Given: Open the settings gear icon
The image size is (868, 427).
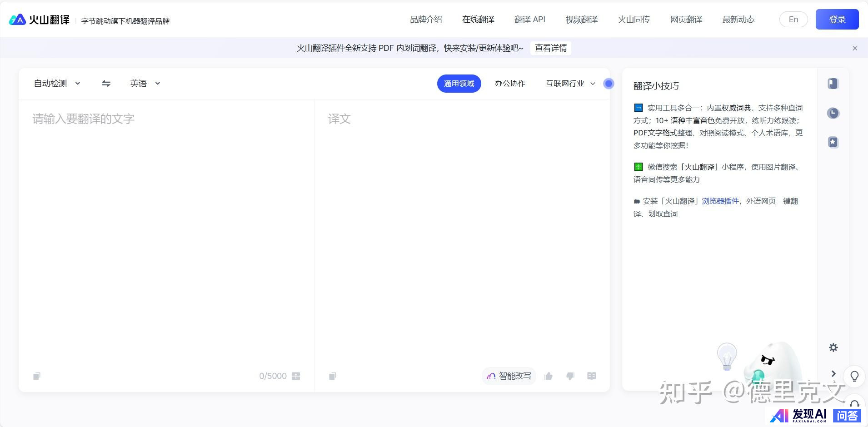Looking at the screenshot, I should pos(833,348).
